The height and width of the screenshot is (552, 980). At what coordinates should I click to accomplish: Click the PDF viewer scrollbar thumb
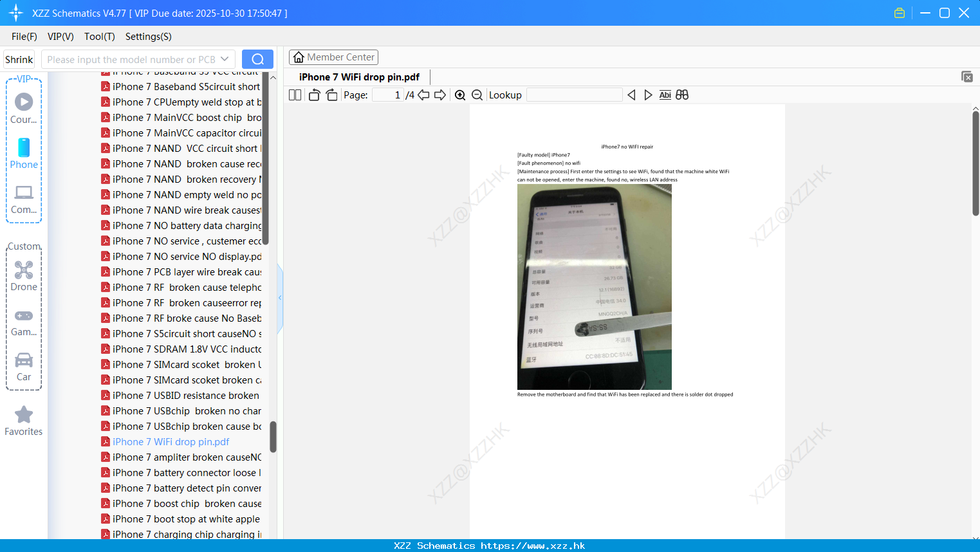(975, 163)
